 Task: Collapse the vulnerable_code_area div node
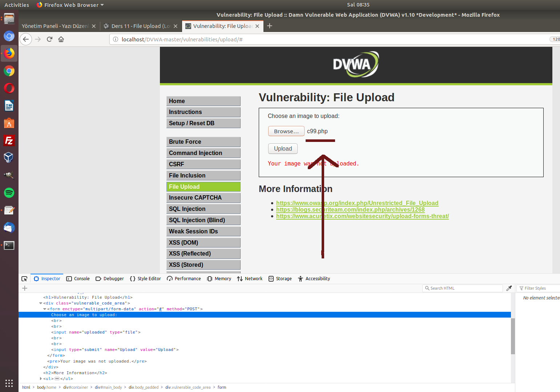click(x=41, y=303)
